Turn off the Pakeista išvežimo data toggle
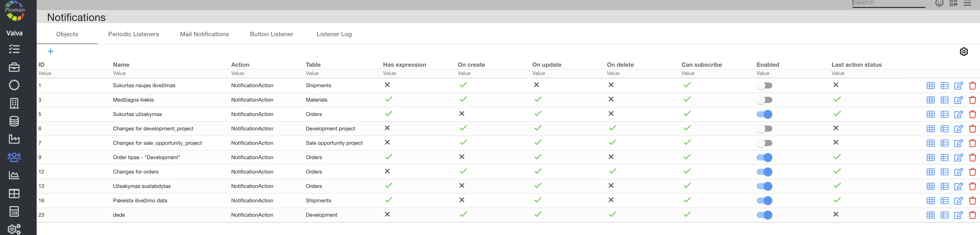 (764, 201)
